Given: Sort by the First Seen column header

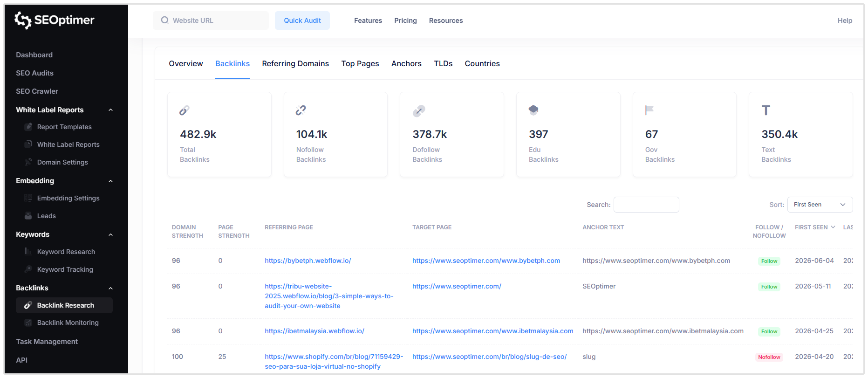Looking at the screenshot, I should click(x=815, y=227).
